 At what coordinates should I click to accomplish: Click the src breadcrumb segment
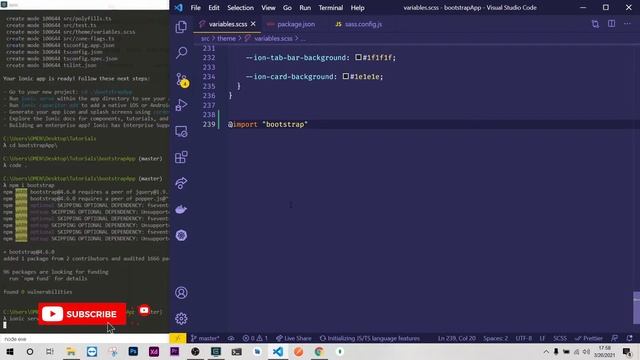pyautogui.click(x=205, y=38)
